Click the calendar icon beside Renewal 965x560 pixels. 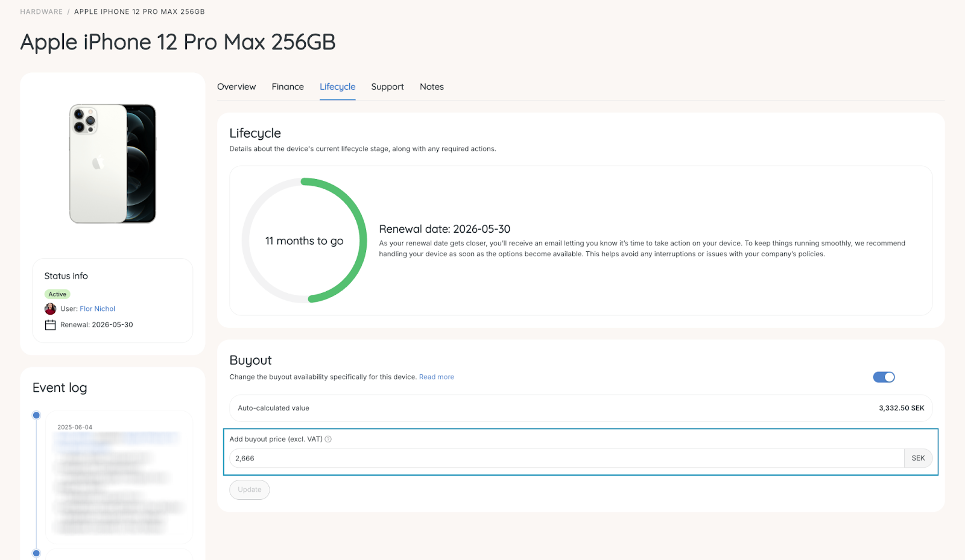pos(51,325)
